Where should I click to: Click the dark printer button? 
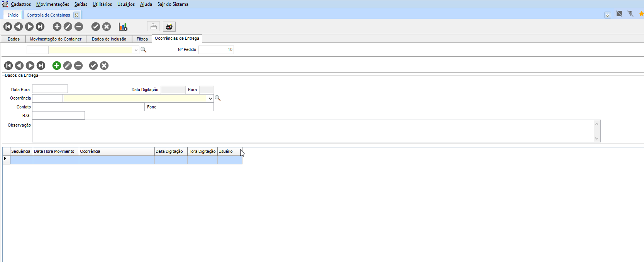[169, 27]
